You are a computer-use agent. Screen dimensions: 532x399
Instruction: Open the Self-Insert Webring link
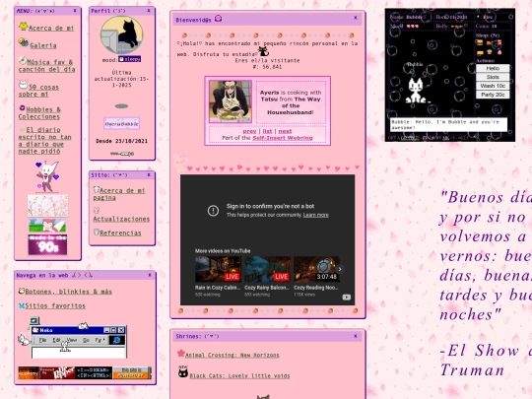tap(283, 138)
